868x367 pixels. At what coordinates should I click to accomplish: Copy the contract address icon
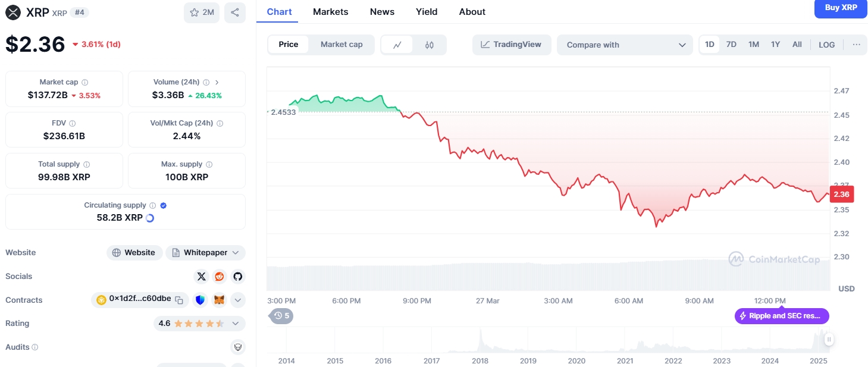click(179, 300)
